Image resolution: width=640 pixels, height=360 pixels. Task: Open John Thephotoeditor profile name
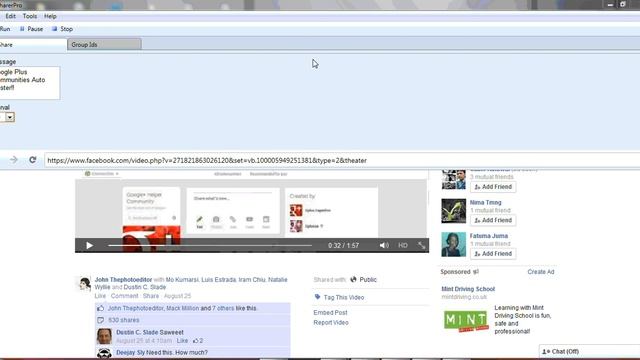pos(123,280)
